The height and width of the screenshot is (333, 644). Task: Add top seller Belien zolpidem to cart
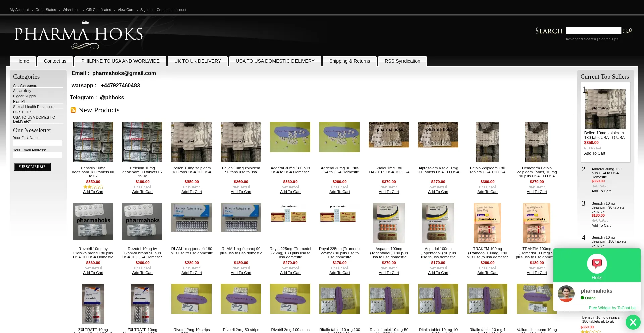point(595,153)
